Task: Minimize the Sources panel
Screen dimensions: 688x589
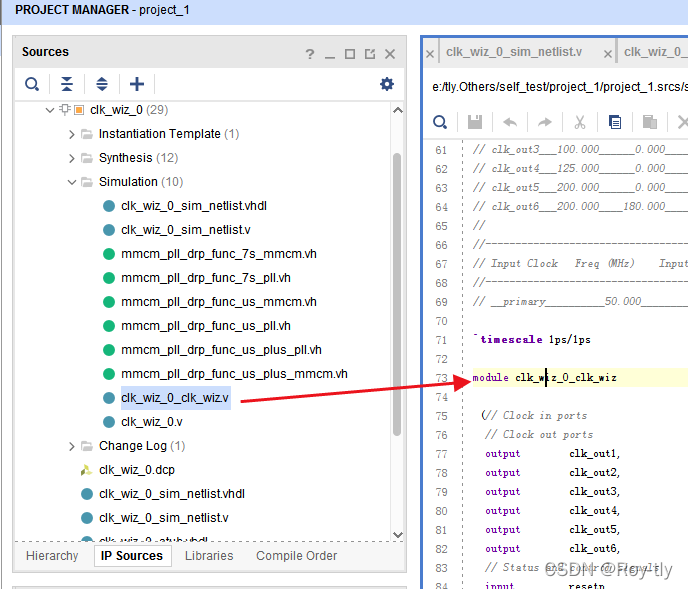Action: (x=330, y=57)
